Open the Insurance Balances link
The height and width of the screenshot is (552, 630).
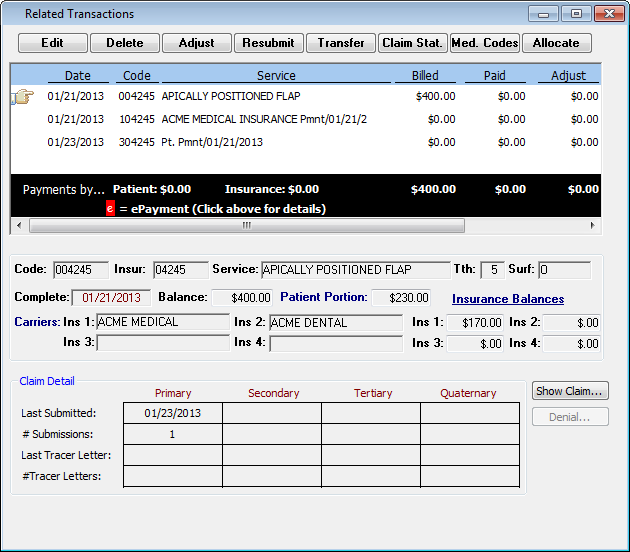(507, 299)
